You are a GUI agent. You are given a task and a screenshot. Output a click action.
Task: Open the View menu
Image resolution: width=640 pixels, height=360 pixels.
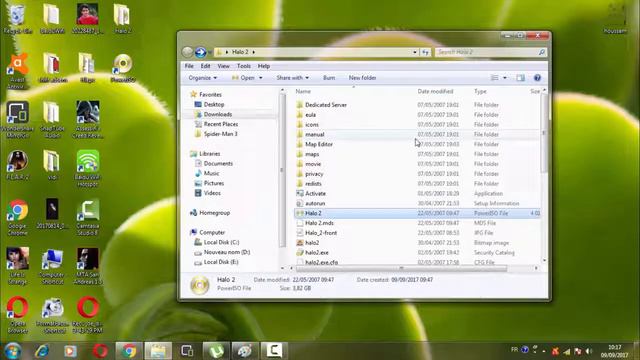223,66
